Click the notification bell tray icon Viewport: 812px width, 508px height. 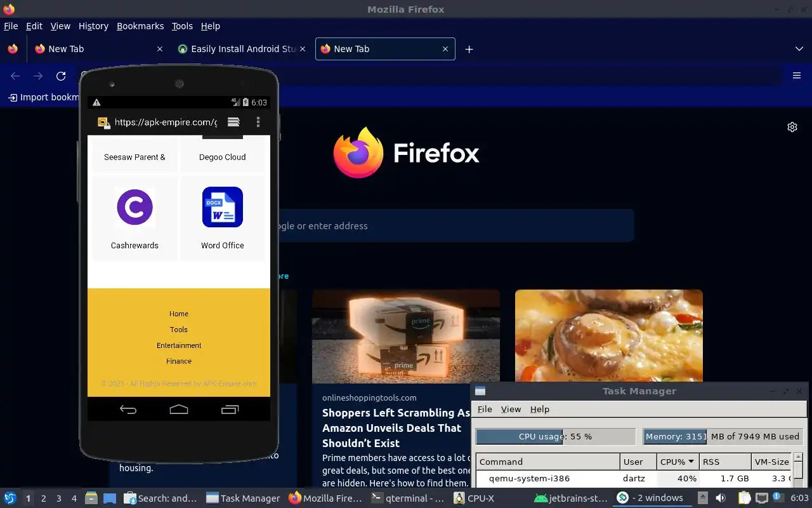point(777,497)
